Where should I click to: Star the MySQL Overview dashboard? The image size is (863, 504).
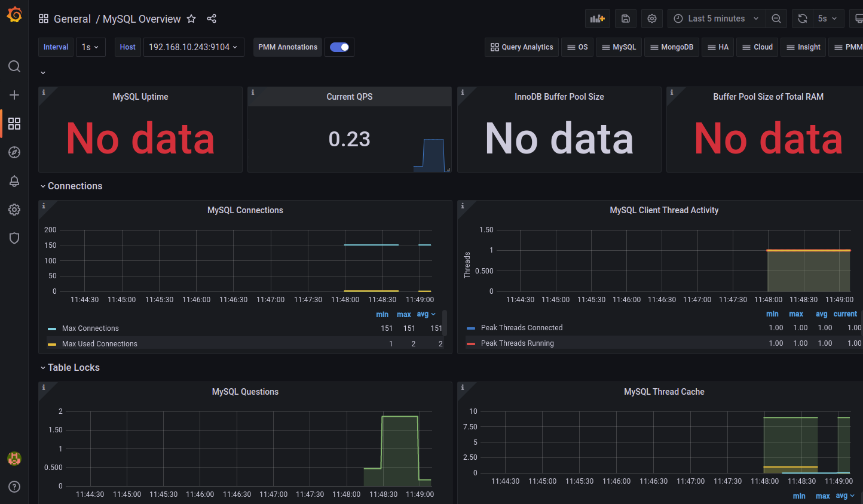(191, 19)
